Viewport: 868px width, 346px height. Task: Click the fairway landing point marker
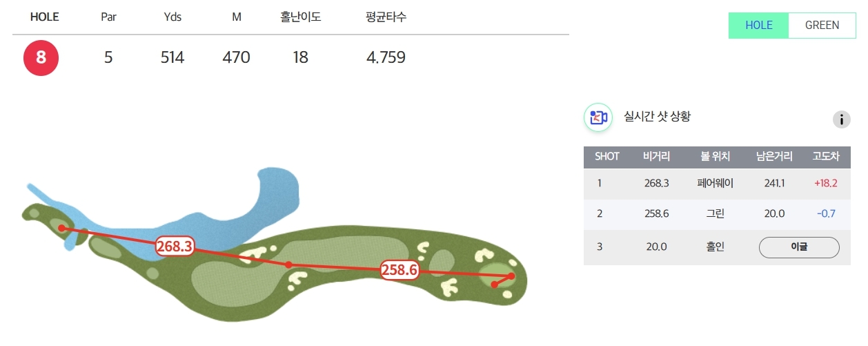coord(288,265)
